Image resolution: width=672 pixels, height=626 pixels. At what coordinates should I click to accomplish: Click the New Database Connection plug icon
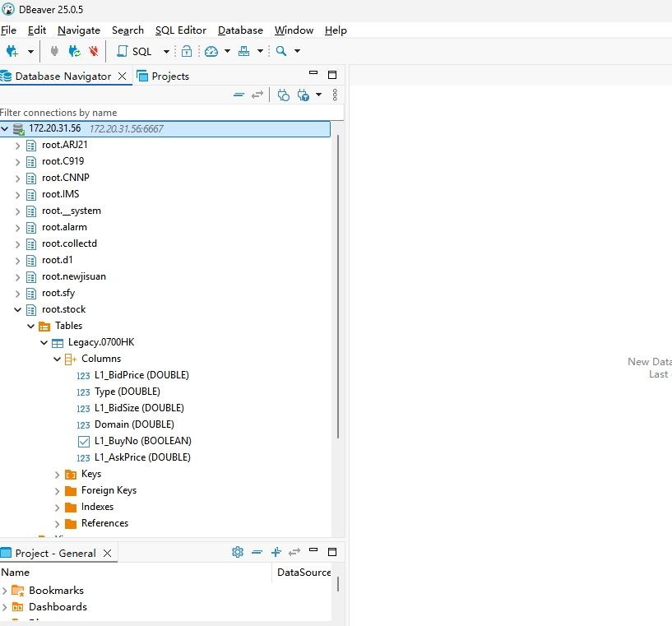(12, 51)
